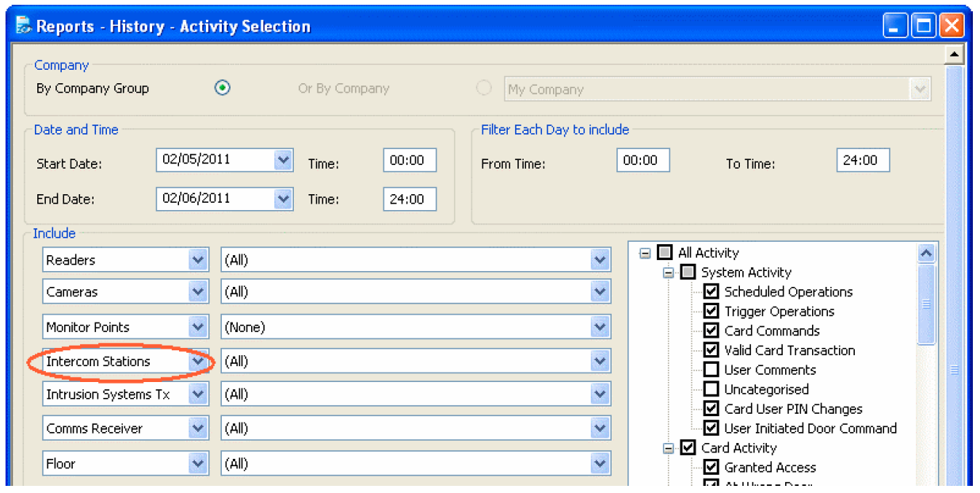Collapse the System Activity tree node
The image size is (980, 493).
click(x=669, y=273)
